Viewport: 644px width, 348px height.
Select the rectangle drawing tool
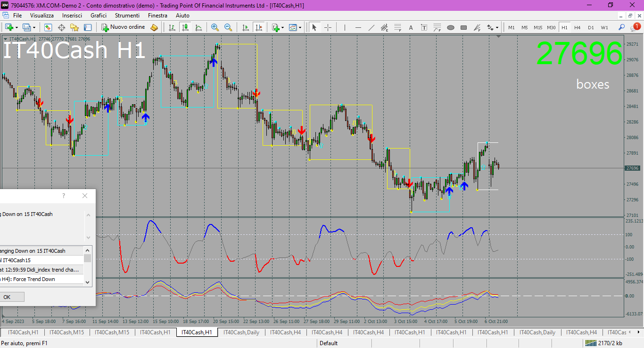coord(463,27)
